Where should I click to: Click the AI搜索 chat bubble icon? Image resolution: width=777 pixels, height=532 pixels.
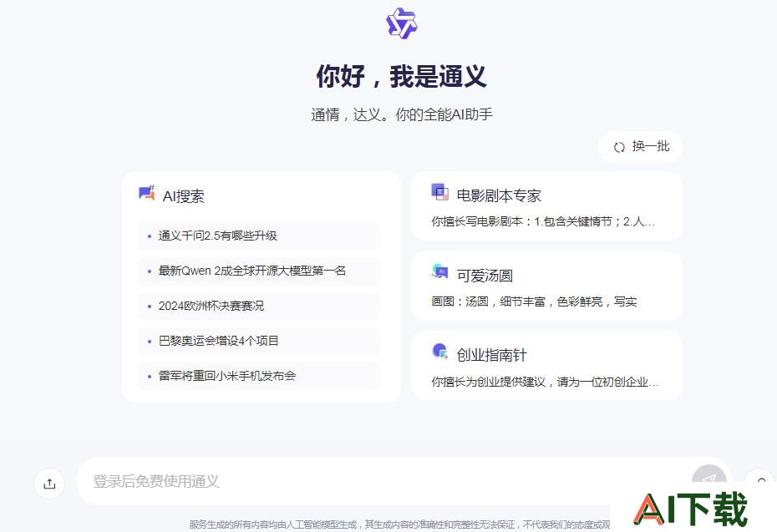click(147, 193)
